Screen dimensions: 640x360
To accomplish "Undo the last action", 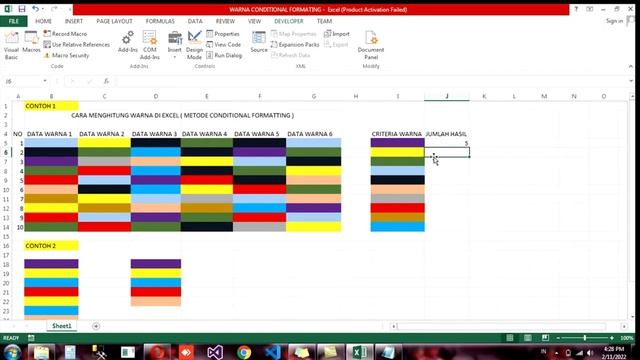I will pyautogui.click(x=36, y=9).
